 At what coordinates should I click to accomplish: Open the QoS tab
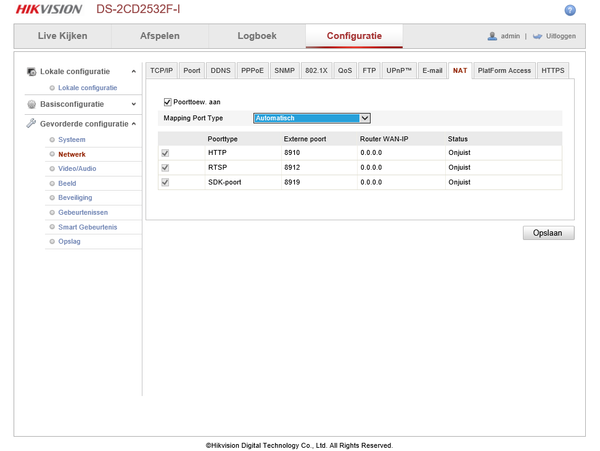pyautogui.click(x=345, y=71)
